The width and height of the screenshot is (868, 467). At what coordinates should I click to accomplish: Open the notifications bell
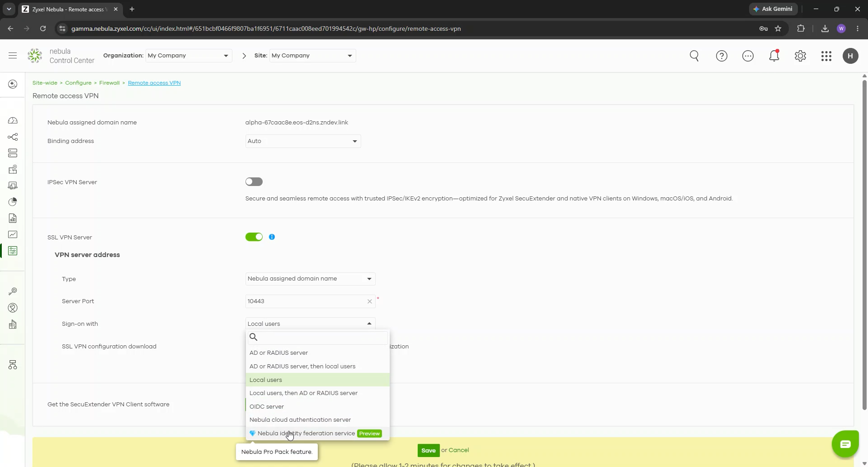(774, 56)
